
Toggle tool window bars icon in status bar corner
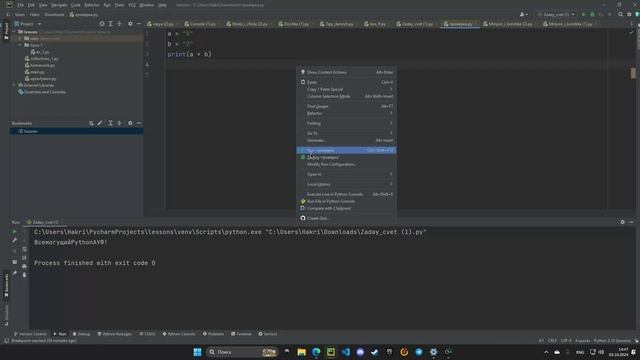click(6, 340)
